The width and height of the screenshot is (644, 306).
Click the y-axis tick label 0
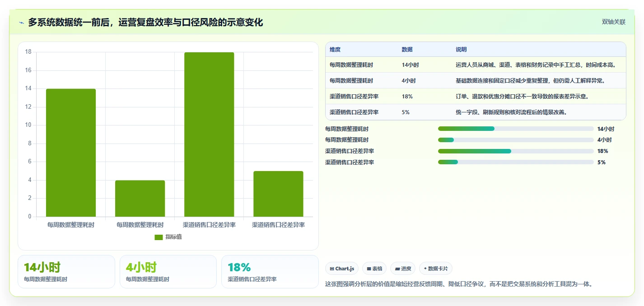point(30,217)
